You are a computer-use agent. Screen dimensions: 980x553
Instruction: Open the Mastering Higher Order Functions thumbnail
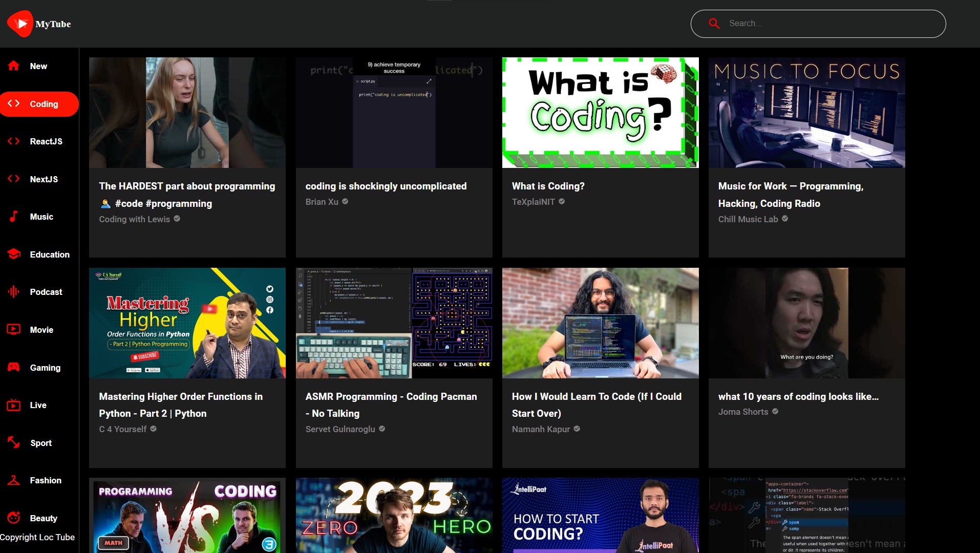point(187,323)
